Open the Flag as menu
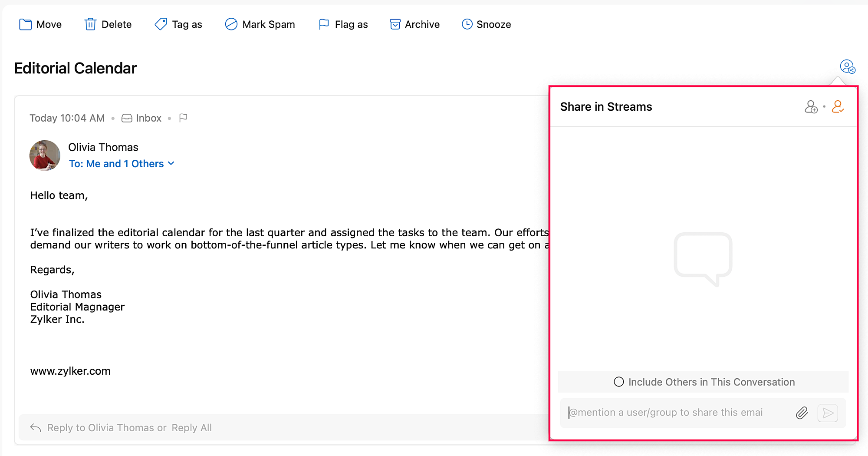Image resolution: width=868 pixels, height=456 pixels. point(343,24)
